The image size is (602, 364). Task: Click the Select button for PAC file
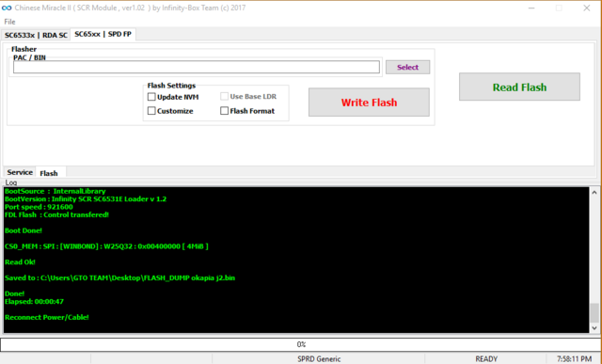(407, 67)
